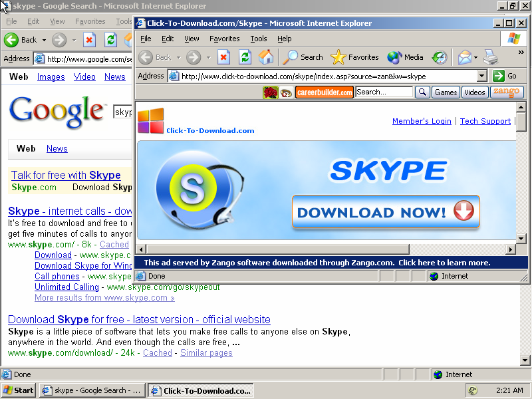Click the Games button in Zango toolbar
The height and width of the screenshot is (399, 532).
click(446, 92)
